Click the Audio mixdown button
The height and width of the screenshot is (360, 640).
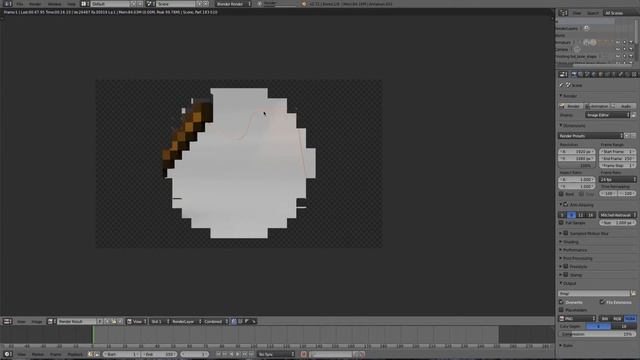tap(624, 106)
